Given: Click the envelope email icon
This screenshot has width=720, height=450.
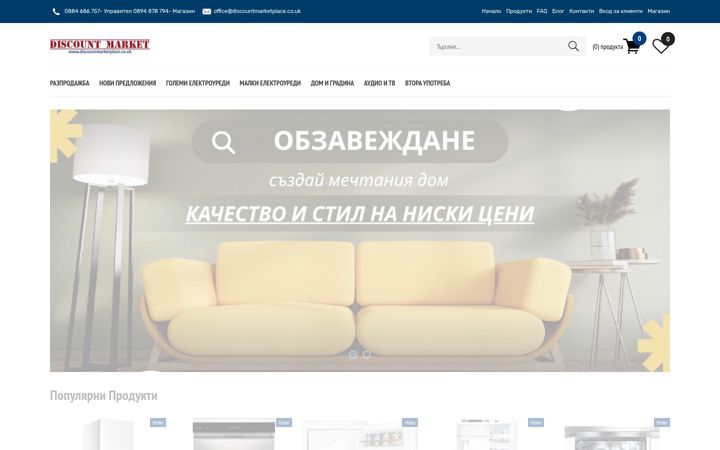Looking at the screenshot, I should (x=207, y=11).
